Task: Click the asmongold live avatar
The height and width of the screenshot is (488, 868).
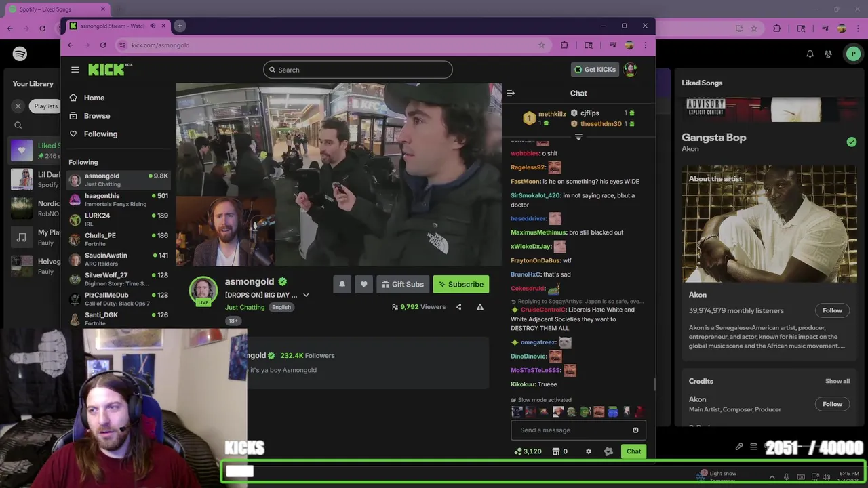Action: pos(203,290)
